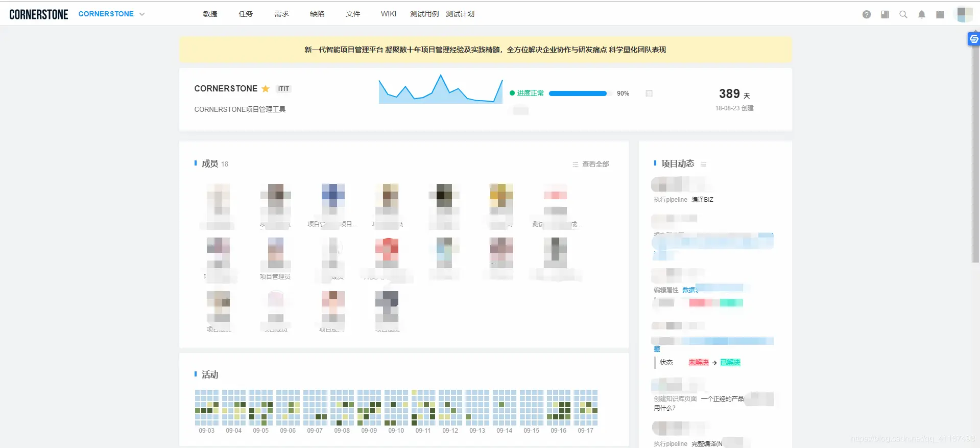Click the ITIT project tag
Image resolution: width=980 pixels, height=448 pixels.
283,89
